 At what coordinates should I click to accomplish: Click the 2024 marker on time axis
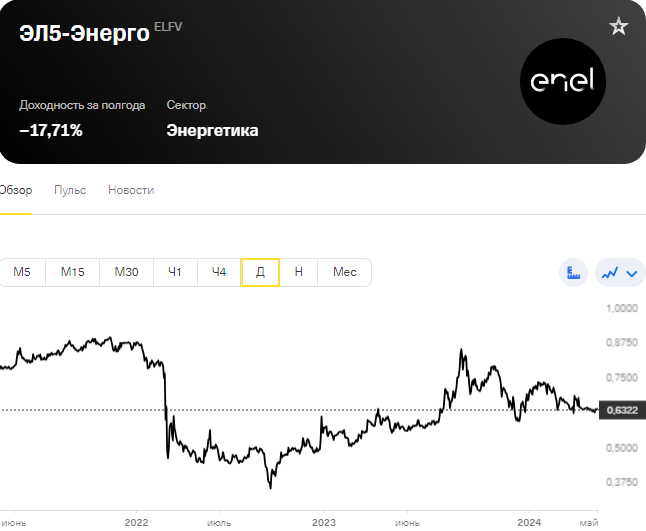coord(529,522)
